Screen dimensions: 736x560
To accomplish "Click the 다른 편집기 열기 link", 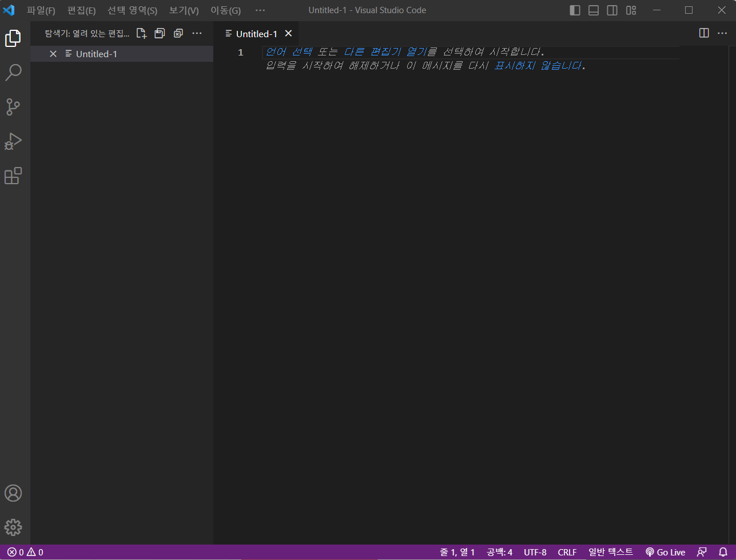I will [x=385, y=52].
